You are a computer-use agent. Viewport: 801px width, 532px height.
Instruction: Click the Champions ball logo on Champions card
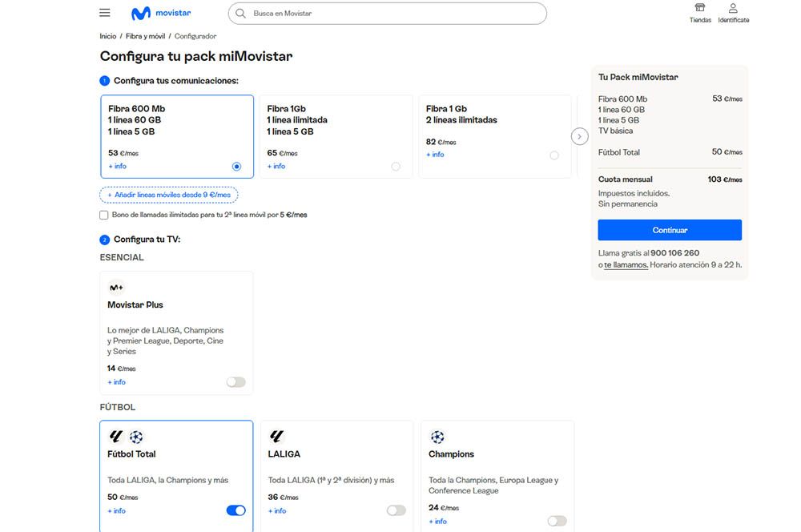437,437
